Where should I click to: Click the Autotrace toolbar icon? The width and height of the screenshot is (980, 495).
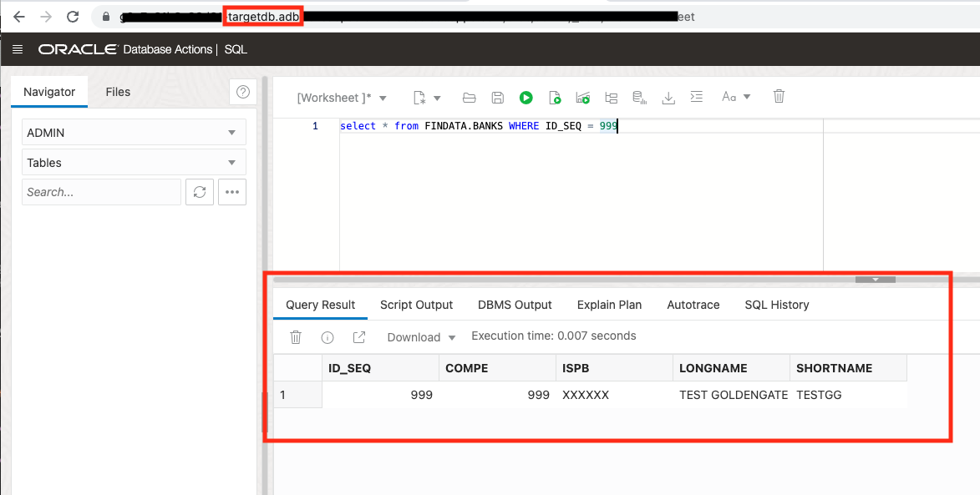click(x=612, y=98)
